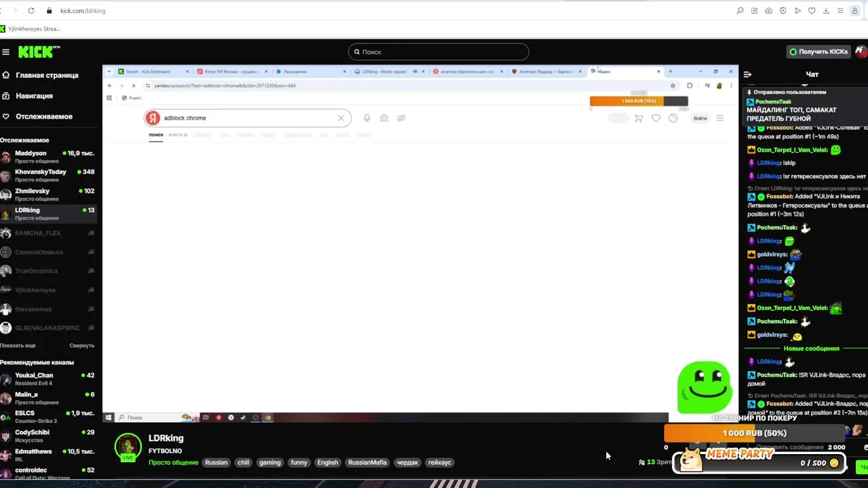Select the чердак stream tag

(408, 463)
